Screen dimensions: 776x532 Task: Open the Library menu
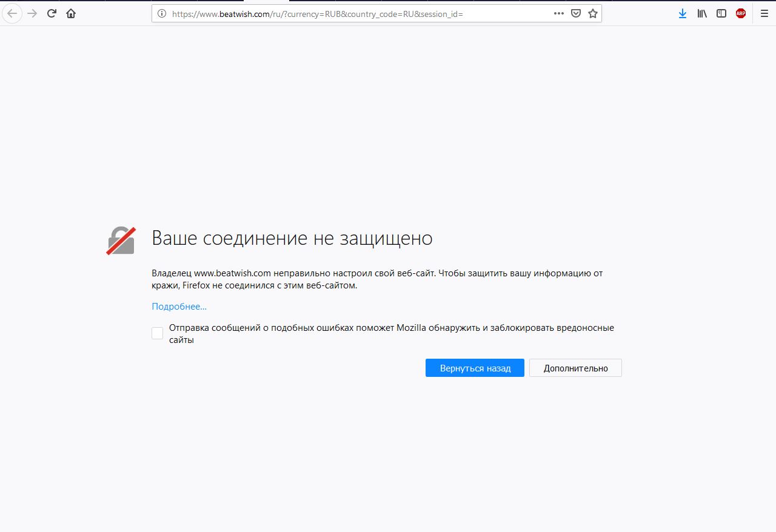point(702,13)
